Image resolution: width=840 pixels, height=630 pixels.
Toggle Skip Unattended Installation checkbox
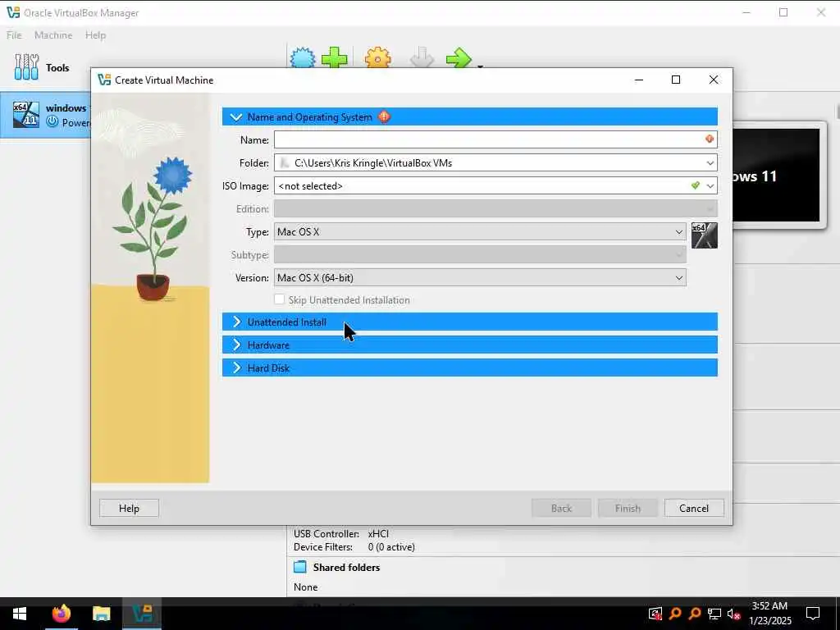coord(279,299)
